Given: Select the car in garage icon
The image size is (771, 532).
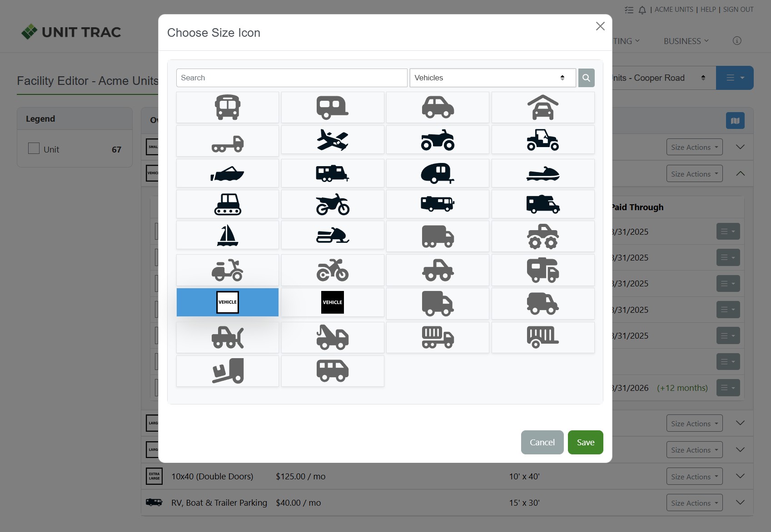Looking at the screenshot, I should [x=542, y=108].
